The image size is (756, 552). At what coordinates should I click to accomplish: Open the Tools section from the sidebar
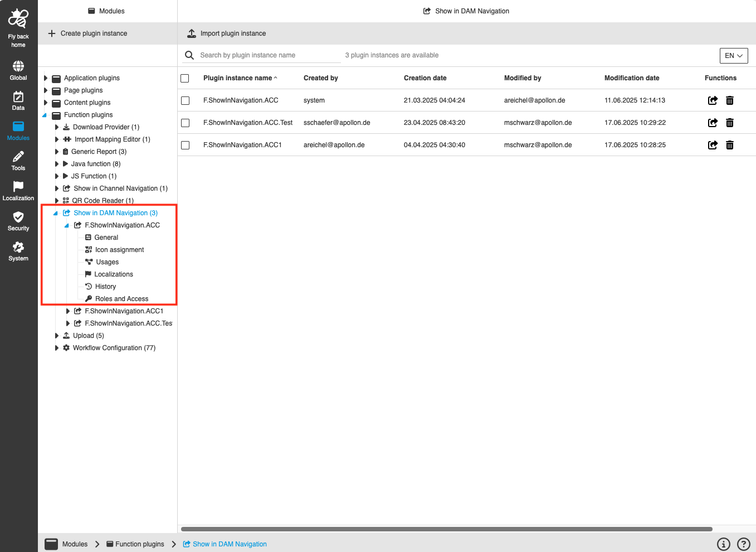pos(18,160)
